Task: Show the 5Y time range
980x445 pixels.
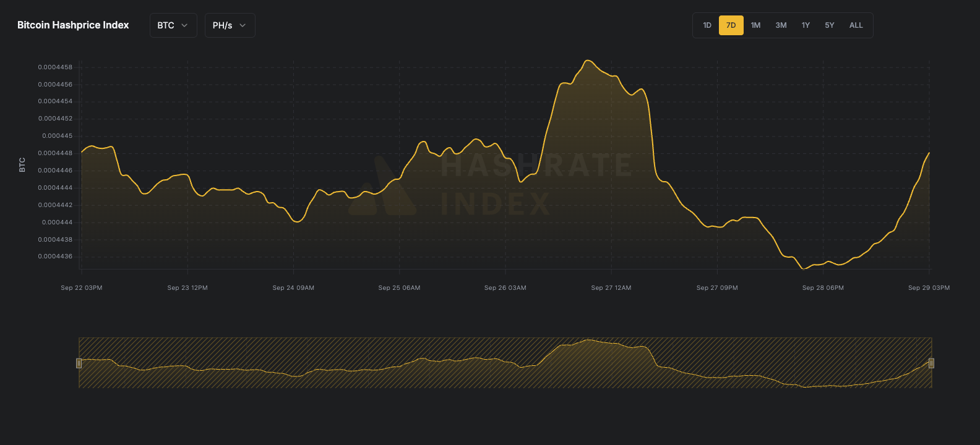Action: tap(829, 25)
